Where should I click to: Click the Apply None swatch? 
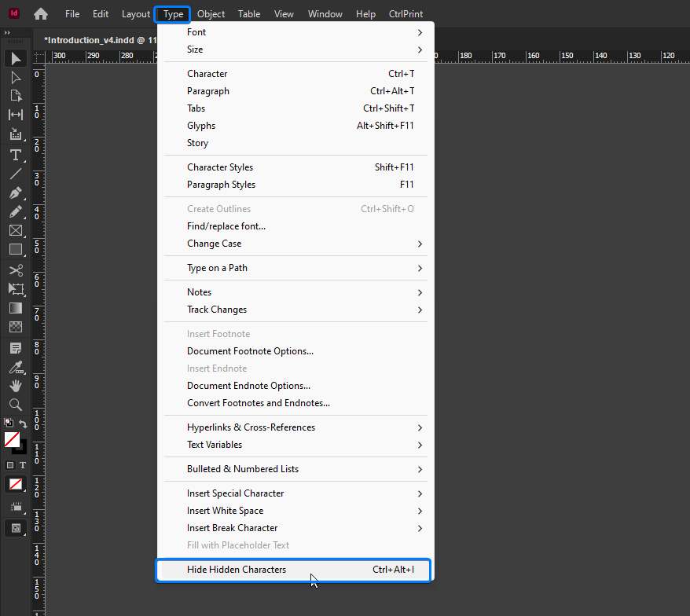[x=16, y=485]
